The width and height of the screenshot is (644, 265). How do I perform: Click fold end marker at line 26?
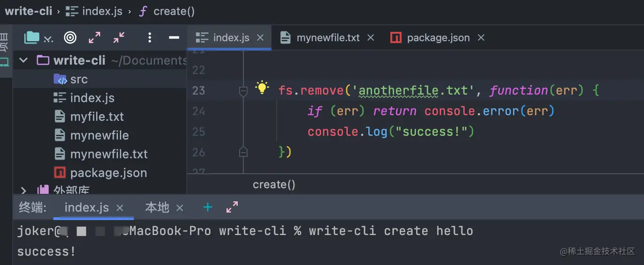click(x=243, y=152)
